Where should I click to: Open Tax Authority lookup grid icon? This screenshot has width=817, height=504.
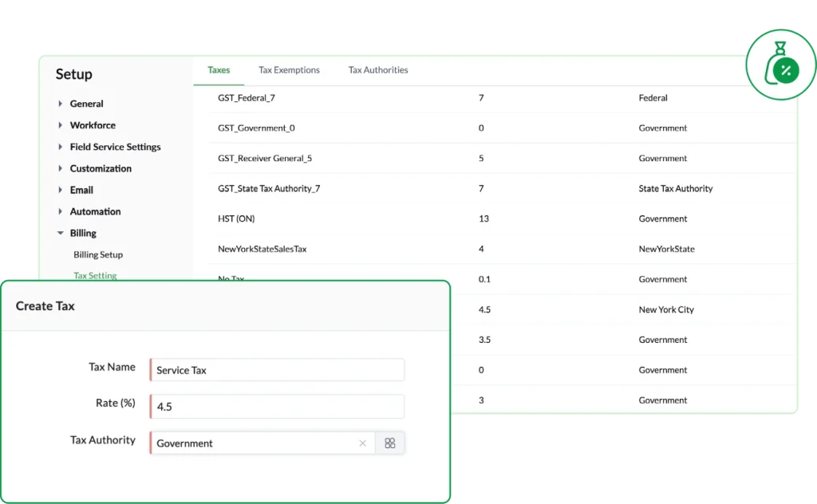point(390,443)
